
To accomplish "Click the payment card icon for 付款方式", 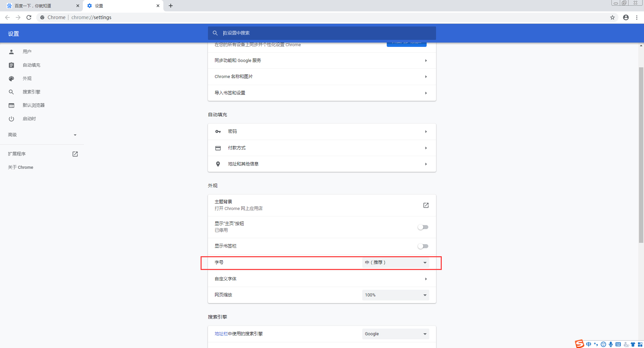I will pyautogui.click(x=218, y=148).
